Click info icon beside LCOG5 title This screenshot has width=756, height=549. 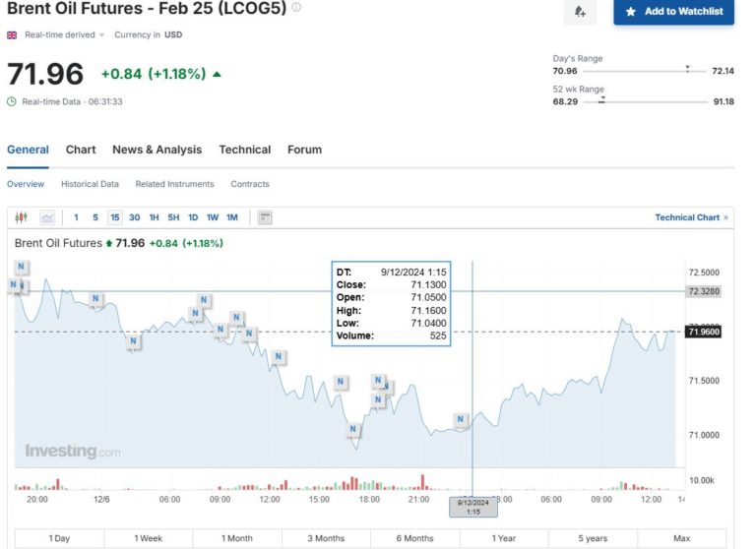[x=297, y=8]
